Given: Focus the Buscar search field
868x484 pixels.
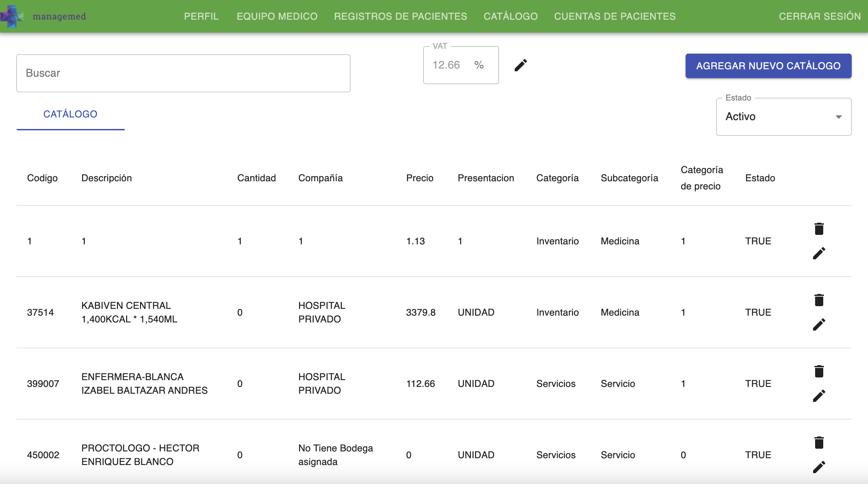Looking at the screenshot, I should (183, 73).
